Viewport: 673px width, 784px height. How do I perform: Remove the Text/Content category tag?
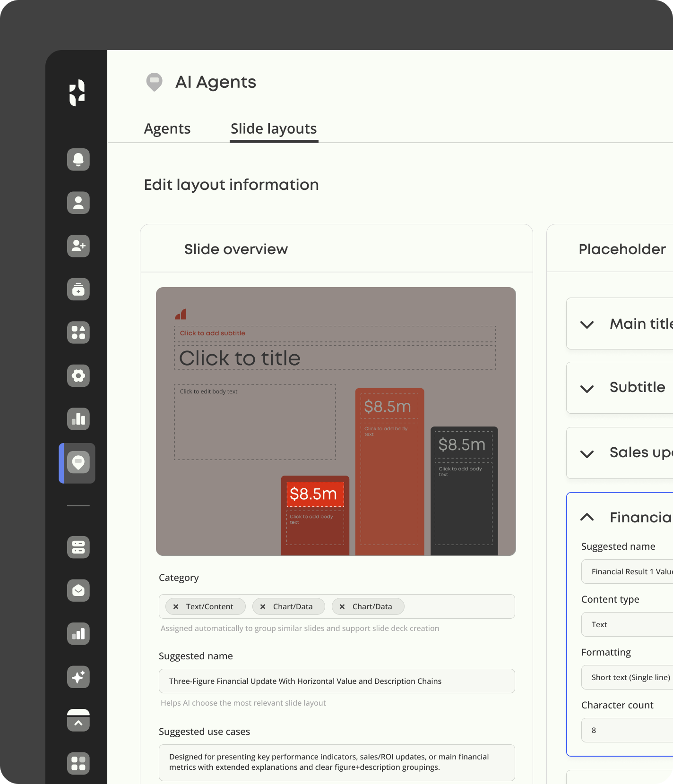pyautogui.click(x=176, y=606)
